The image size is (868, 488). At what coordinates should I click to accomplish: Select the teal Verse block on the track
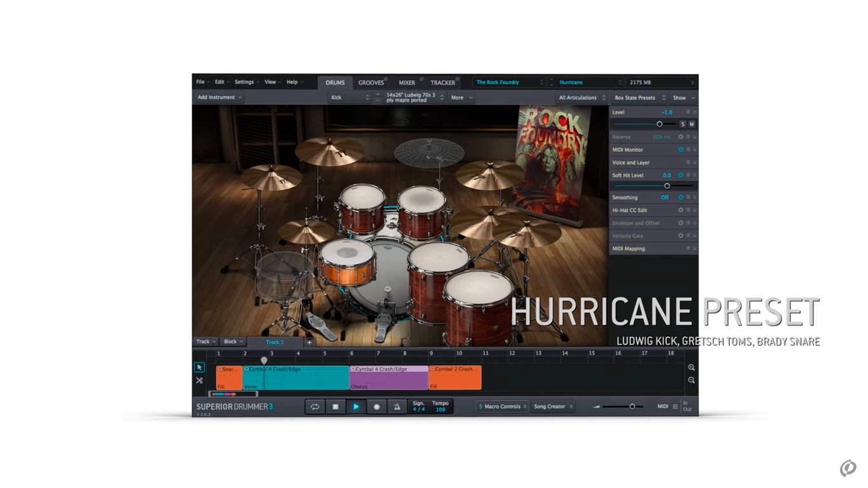coord(295,377)
